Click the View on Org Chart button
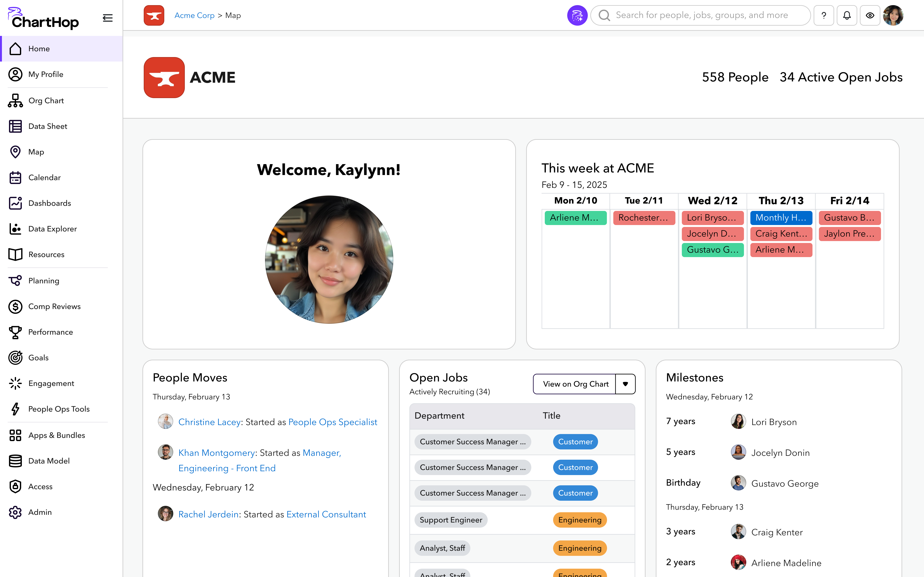Screen dimensions: 924x577 [575, 384]
